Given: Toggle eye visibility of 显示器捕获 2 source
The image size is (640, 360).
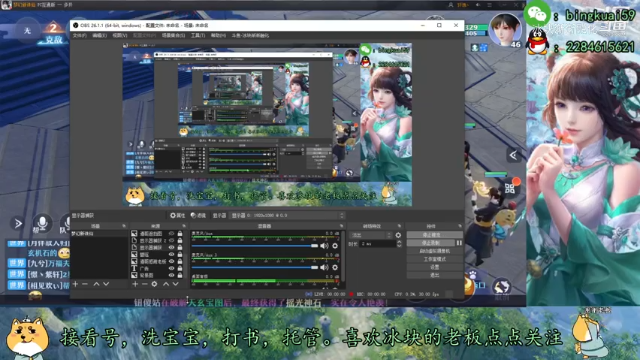Looking at the screenshot, I should coord(171,241).
